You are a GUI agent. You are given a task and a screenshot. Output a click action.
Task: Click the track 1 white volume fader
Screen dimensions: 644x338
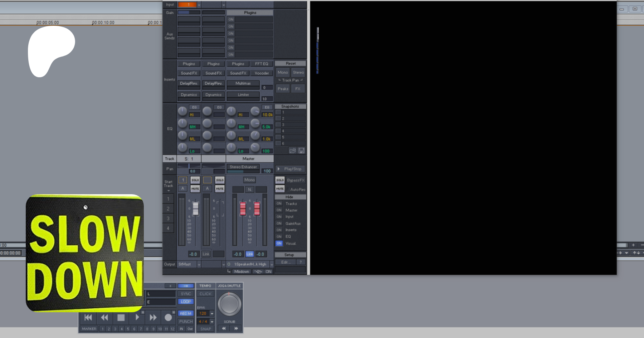point(195,208)
